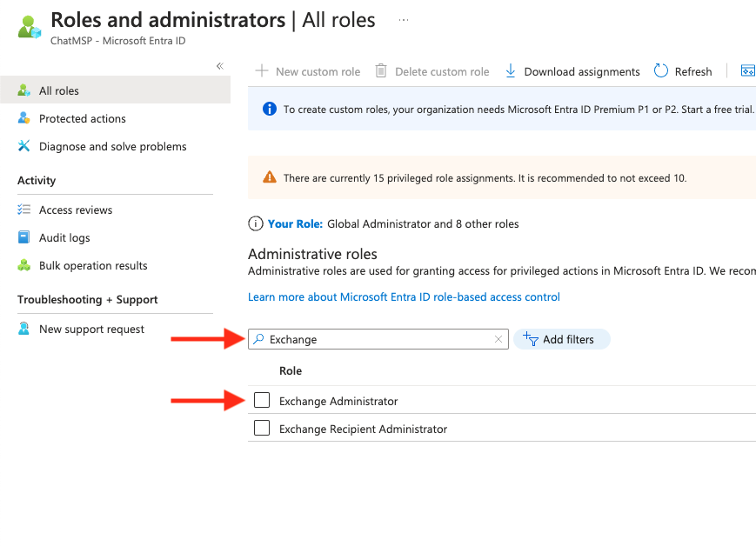Create a New support request
This screenshot has height=546, width=756.
[91, 330]
